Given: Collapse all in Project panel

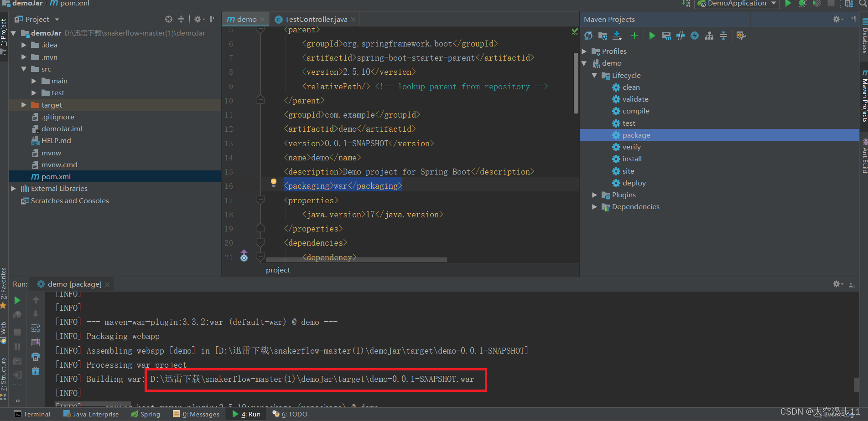Looking at the screenshot, I should (181, 19).
